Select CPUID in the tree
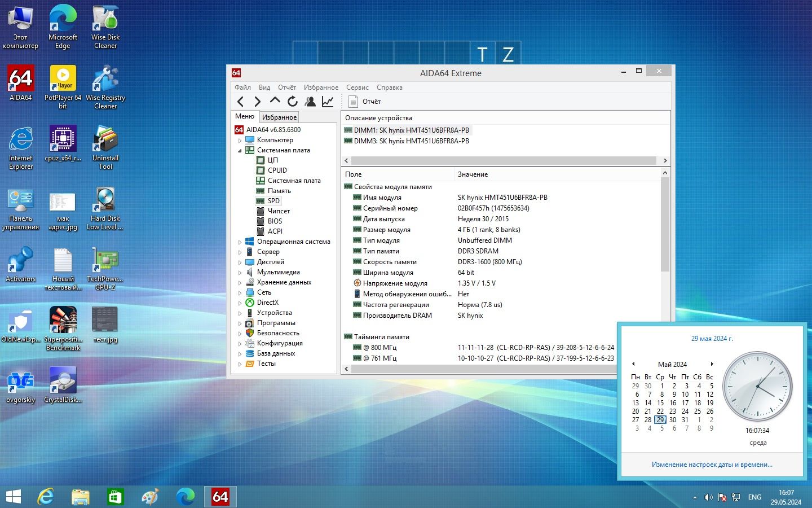The image size is (812, 508). (277, 170)
